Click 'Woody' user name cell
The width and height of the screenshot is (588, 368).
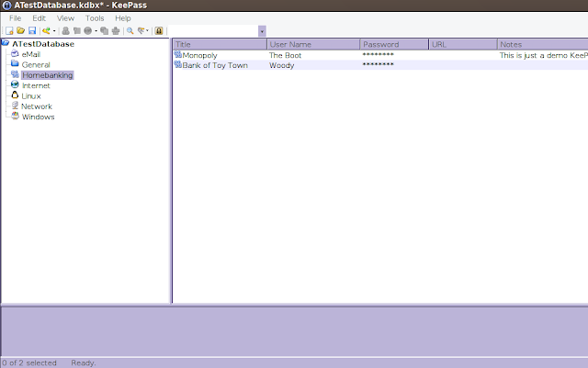(x=282, y=65)
